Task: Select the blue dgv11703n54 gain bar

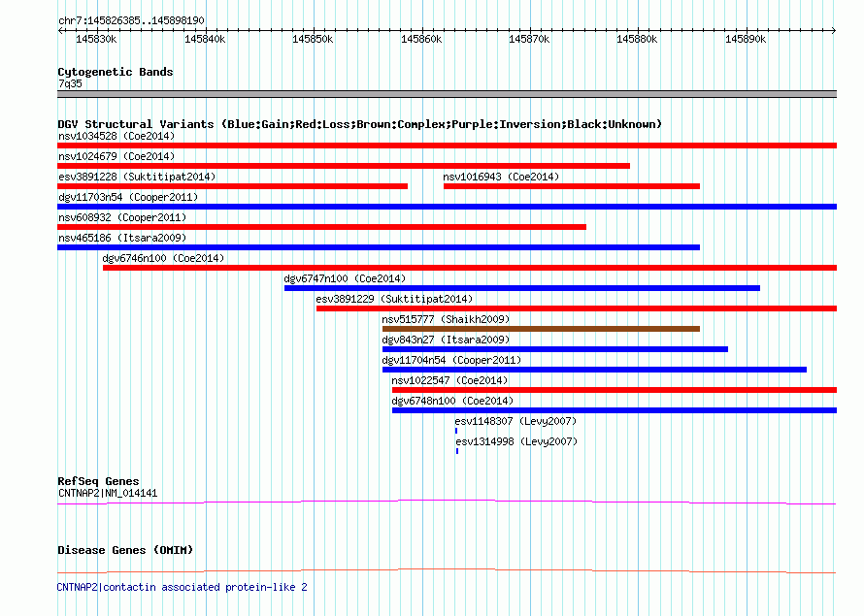Action: [x=447, y=207]
